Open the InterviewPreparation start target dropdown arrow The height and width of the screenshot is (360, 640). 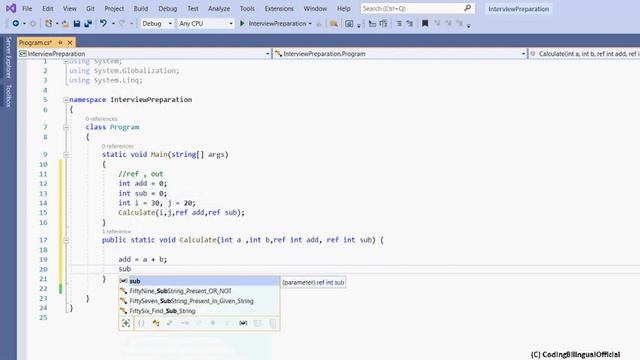pos(310,24)
